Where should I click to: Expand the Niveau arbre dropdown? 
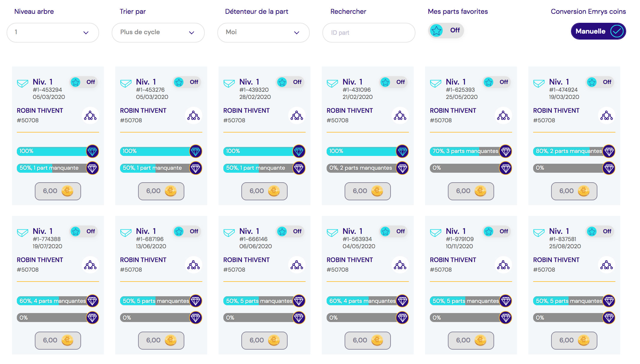click(53, 32)
